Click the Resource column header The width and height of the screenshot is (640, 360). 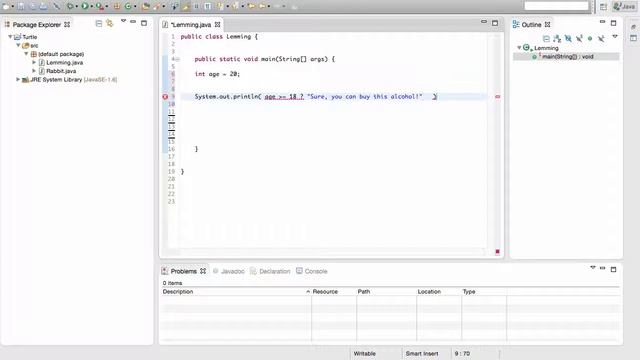pyautogui.click(x=334, y=291)
